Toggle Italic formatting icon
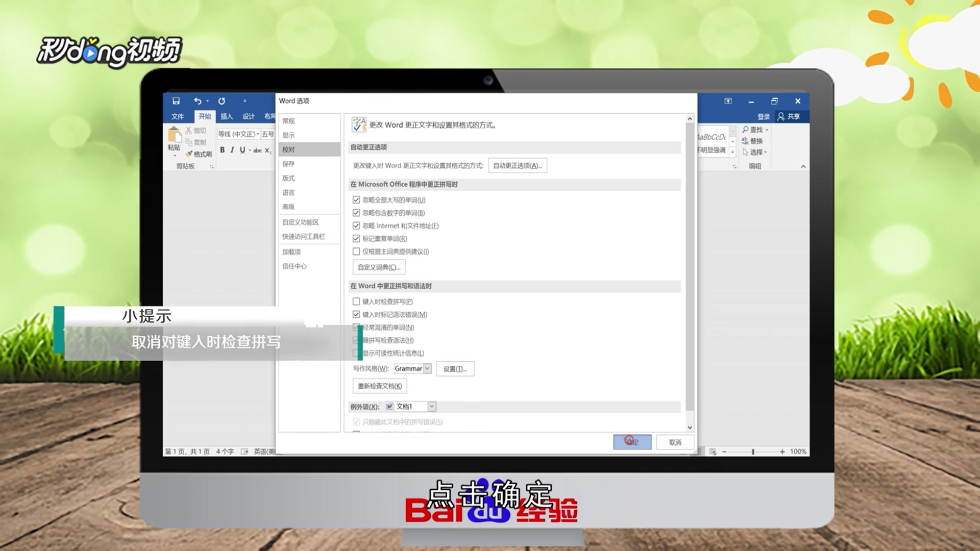This screenshot has height=551, width=980. coord(232,150)
